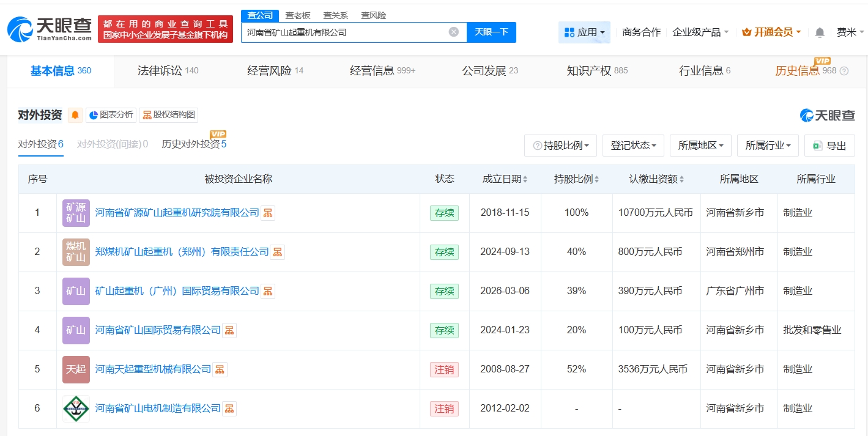The image size is (868, 436).
Task: Open equity chart icon for 河南省矿源矿山起重机研究院有限公司
Action: pos(268,213)
